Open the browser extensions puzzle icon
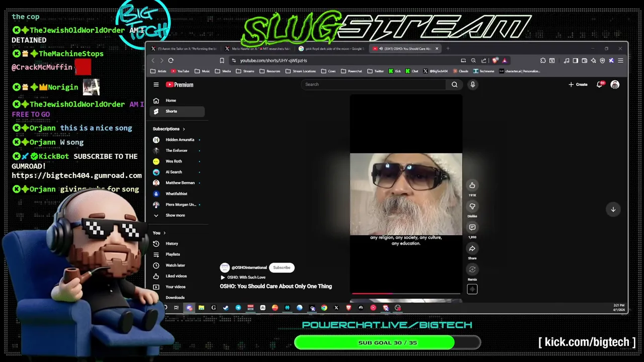 [x=543, y=60]
